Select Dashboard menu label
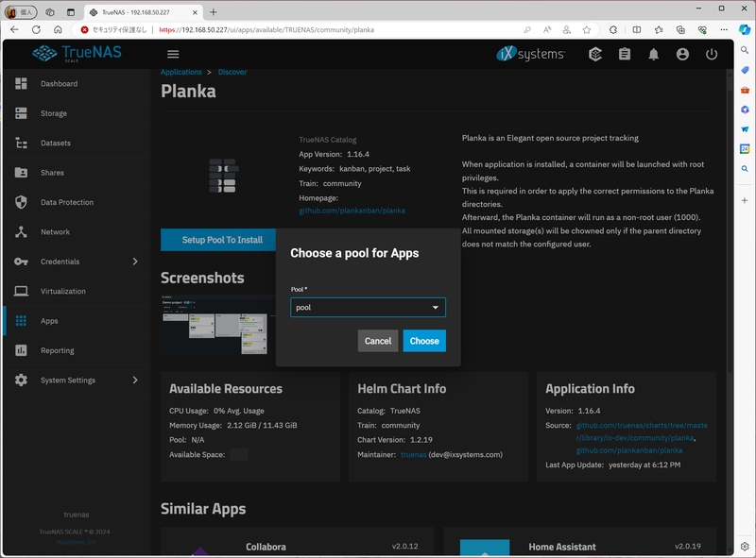 pyautogui.click(x=60, y=84)
